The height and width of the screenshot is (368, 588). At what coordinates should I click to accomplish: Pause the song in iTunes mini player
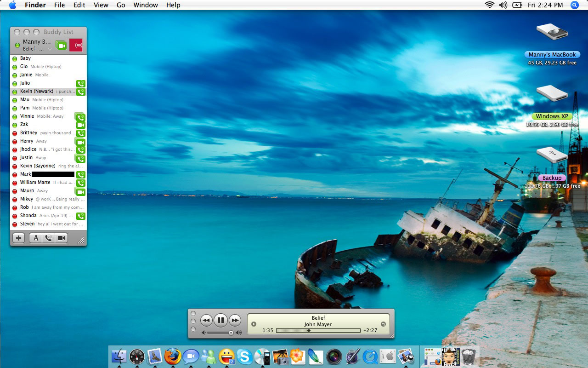click(x=220, y=320)
